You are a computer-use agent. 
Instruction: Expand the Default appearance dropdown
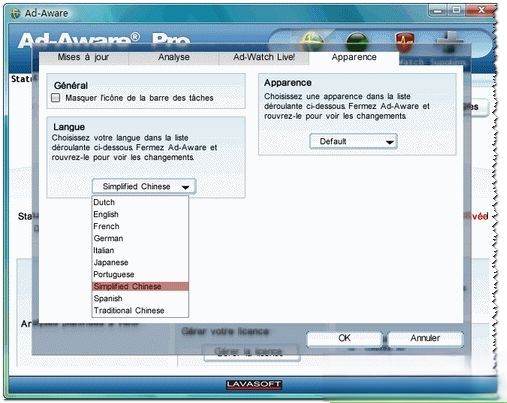click(353, 141)
